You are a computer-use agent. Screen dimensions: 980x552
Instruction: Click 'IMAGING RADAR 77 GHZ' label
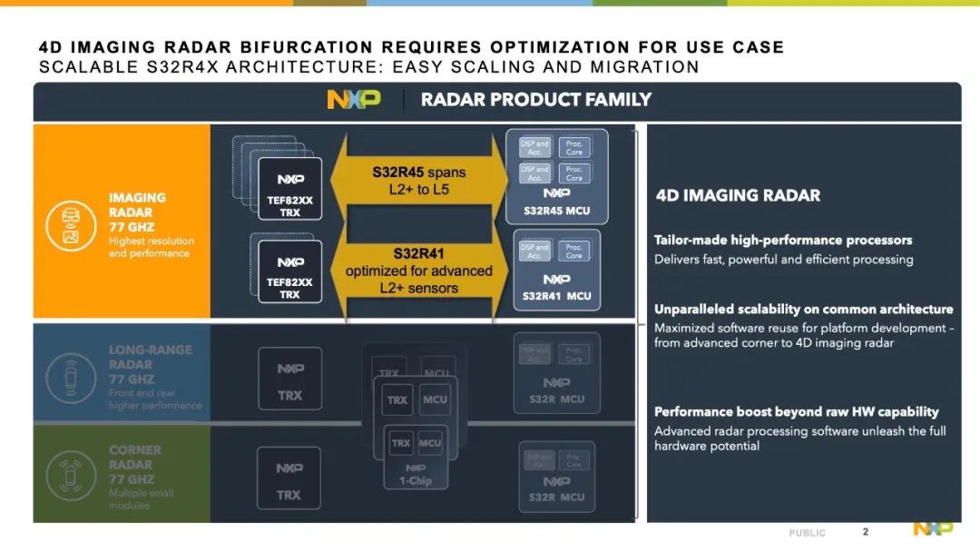tap(138, 212)
